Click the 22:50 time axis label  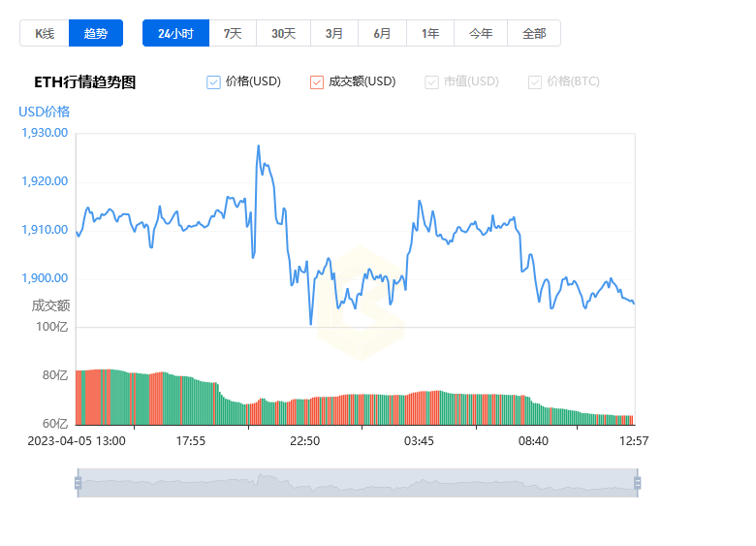click(x=304, y=441)
